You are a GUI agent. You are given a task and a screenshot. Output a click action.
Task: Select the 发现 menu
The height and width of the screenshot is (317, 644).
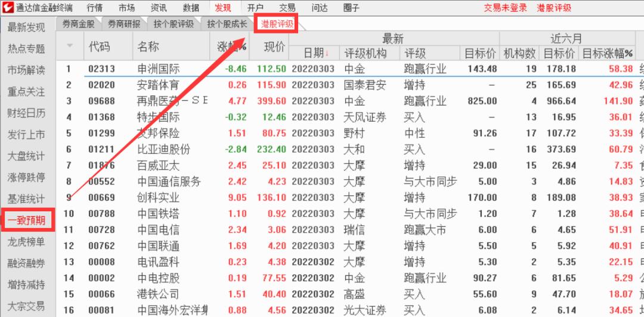coord(223,8)
